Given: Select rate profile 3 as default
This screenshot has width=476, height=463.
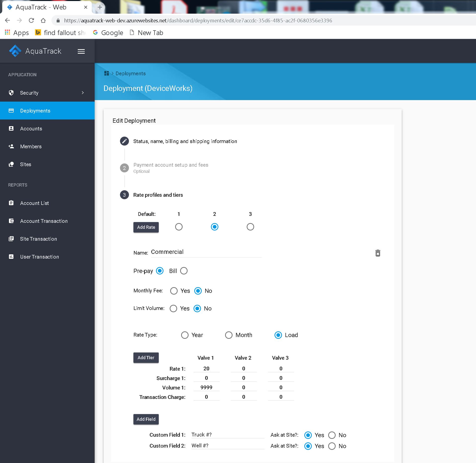Looking at the screenshot, I should [250, 227].
